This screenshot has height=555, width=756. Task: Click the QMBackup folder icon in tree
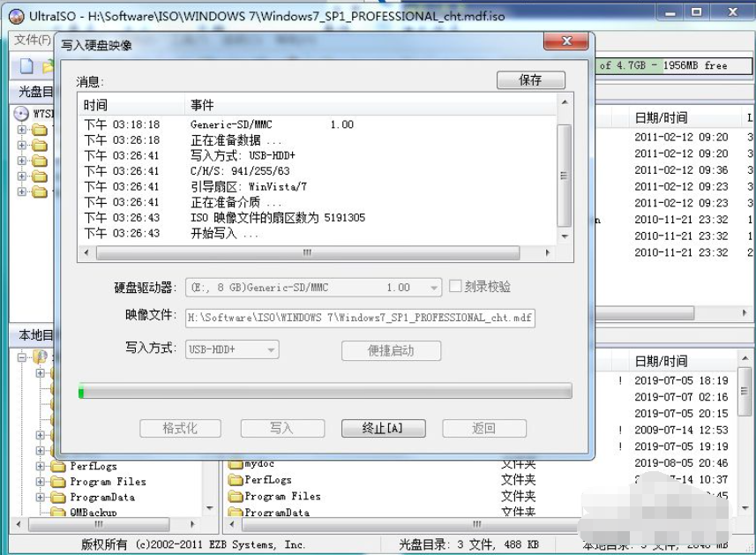[58, 513]
